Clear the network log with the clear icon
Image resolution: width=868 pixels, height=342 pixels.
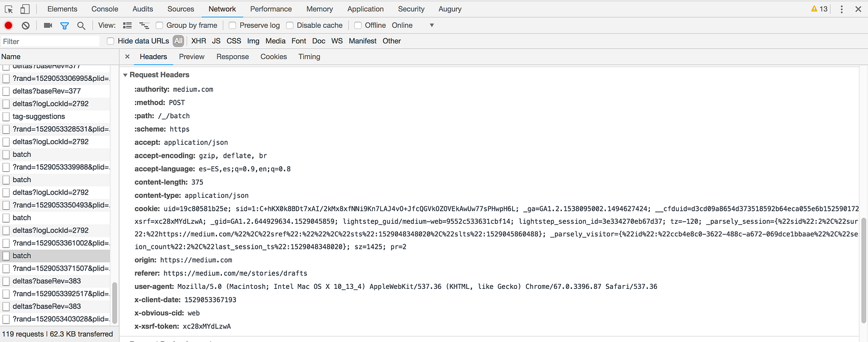25,25
